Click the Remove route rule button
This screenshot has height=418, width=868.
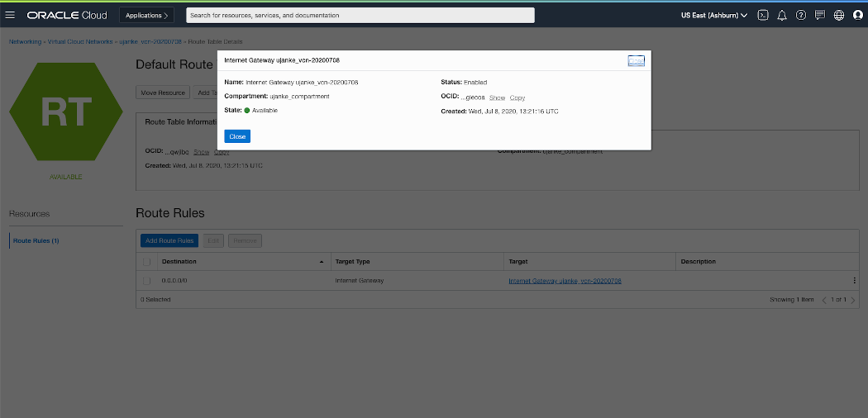[x=245, y=240]
